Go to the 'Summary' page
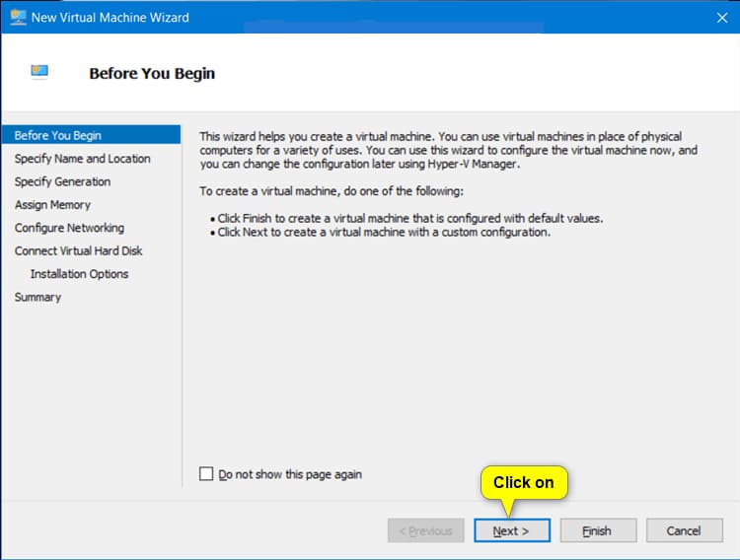This screenshot has height=560, width=740. (x=37, y=297)
